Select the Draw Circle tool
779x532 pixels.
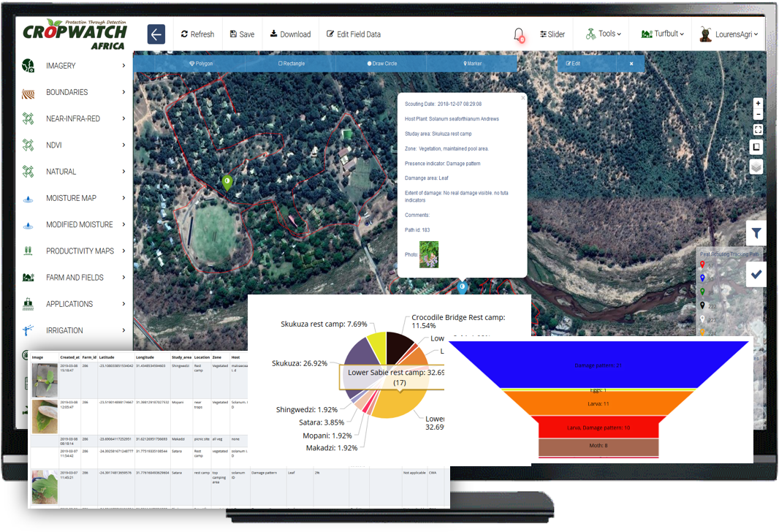pyautogui.click(x=382, y=64)
